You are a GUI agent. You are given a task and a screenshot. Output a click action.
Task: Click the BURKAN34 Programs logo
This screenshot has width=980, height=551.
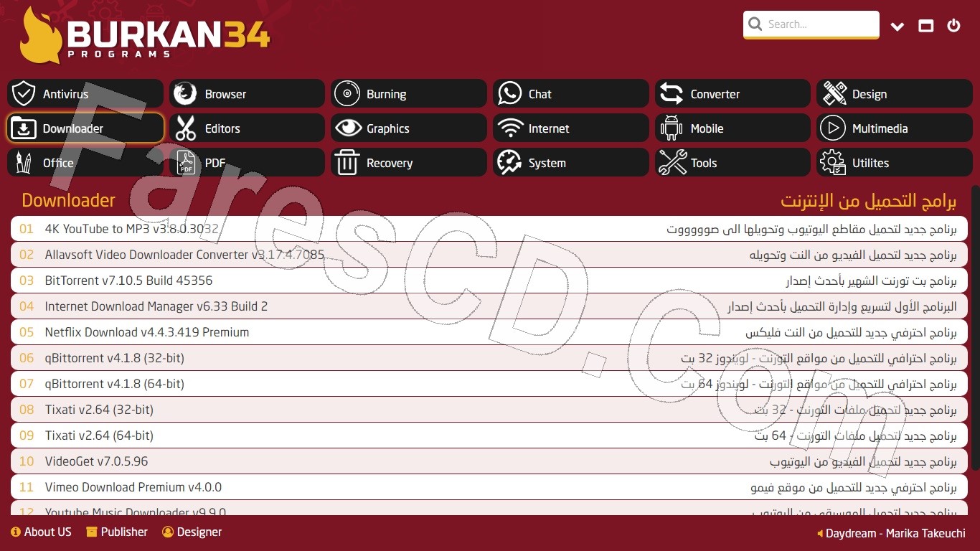coord(145,36)
